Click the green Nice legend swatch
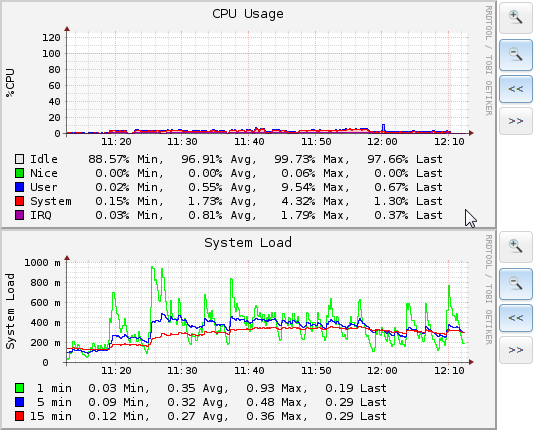 pos(20,173)
